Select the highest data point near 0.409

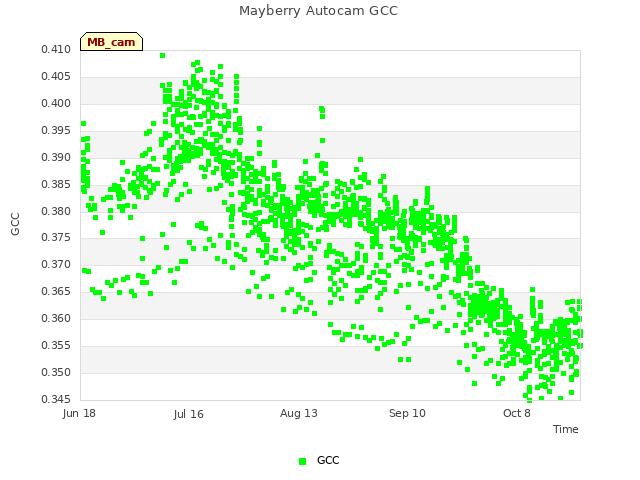(162, 56)
